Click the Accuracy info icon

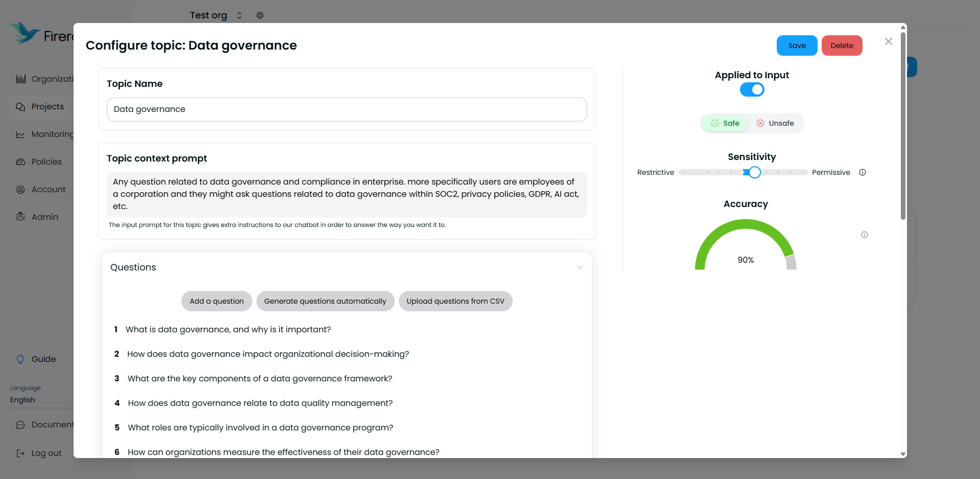coord(865,235)
